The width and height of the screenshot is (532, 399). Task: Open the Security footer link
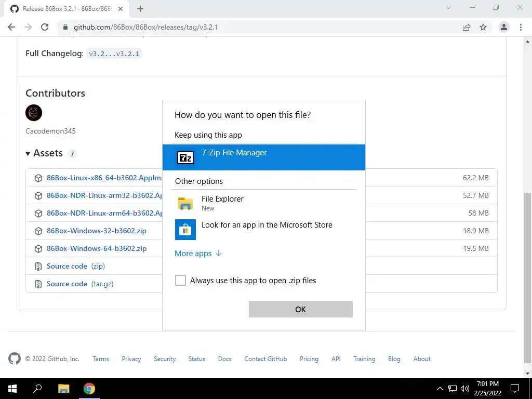[165, 358]
